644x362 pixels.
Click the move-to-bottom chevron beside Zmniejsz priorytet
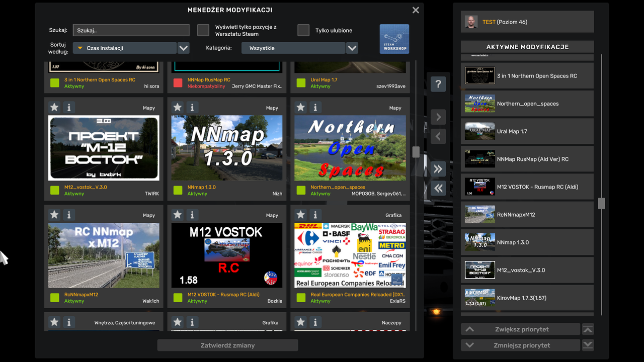588,345
